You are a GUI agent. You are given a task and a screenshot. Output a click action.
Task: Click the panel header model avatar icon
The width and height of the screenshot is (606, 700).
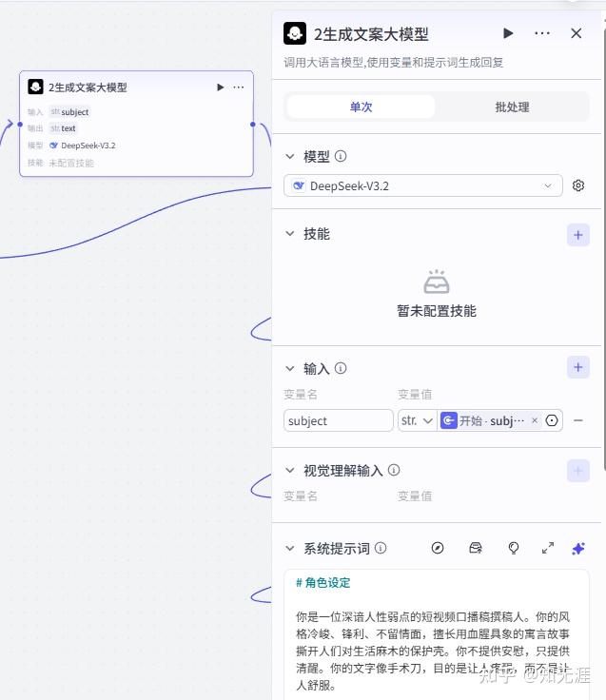tap(295, 33)
